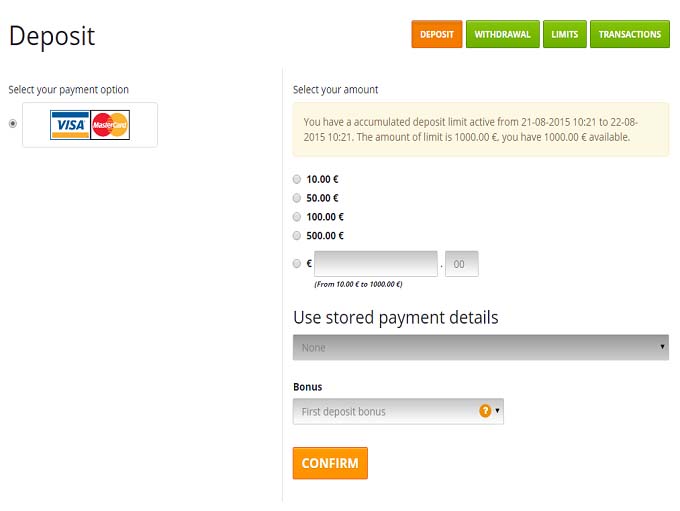Click the cents input field
This screenshot has height=511, width=680.
click(461, 264)
